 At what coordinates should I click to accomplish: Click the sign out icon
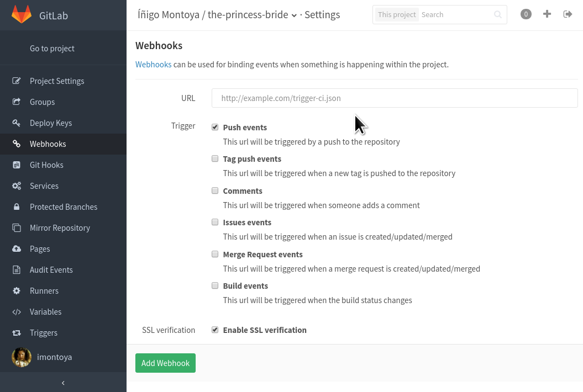(x=568, y=14)
